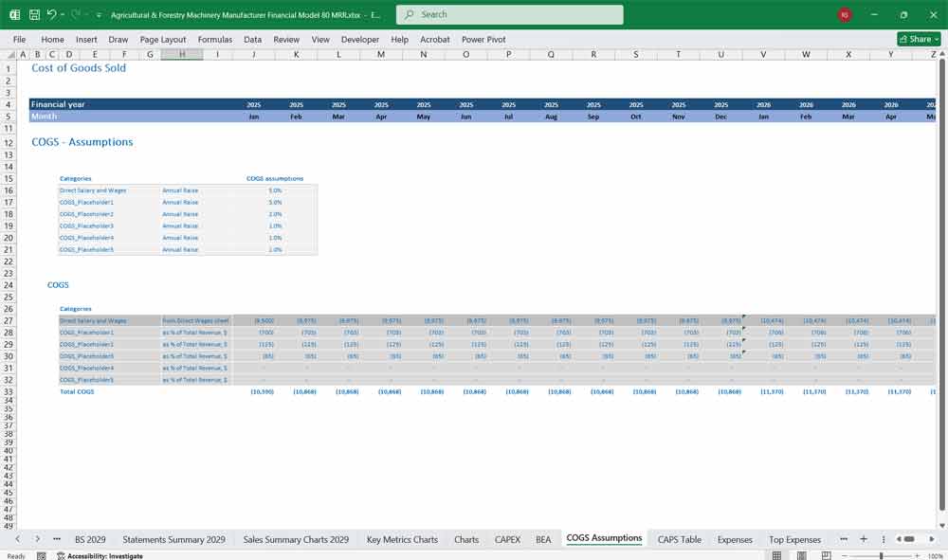Switch to the CAPEX sheet tab

point(507,539)
